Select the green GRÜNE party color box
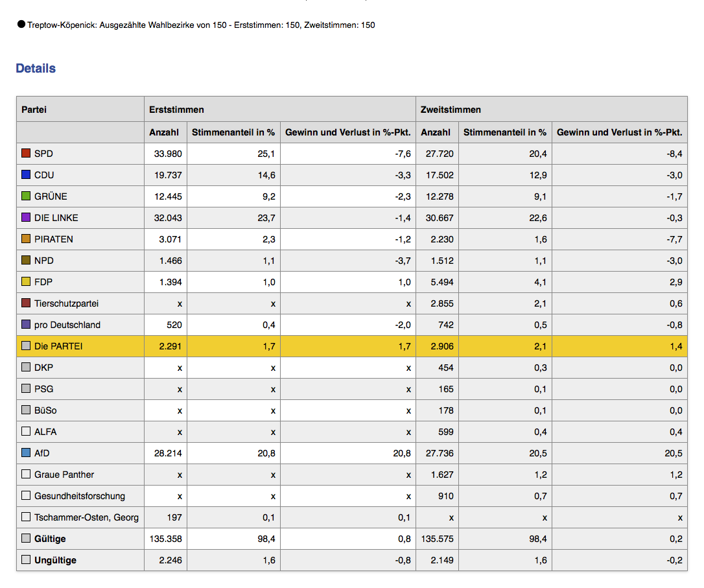Viewport: 704px width, 588px height. point(26,196)
